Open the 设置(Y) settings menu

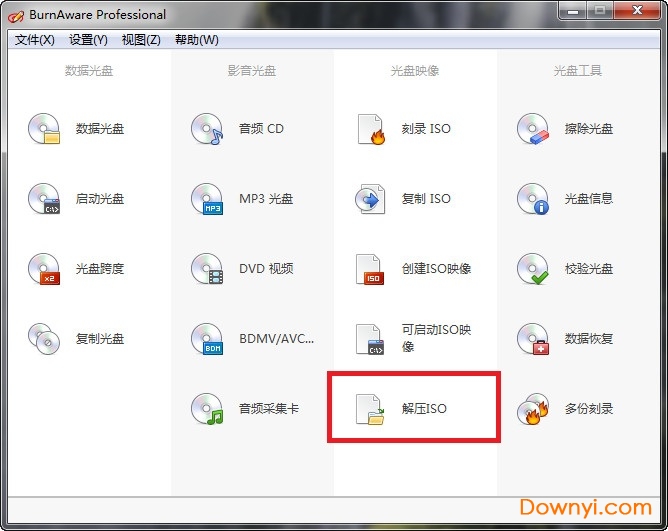coord(88,40)
